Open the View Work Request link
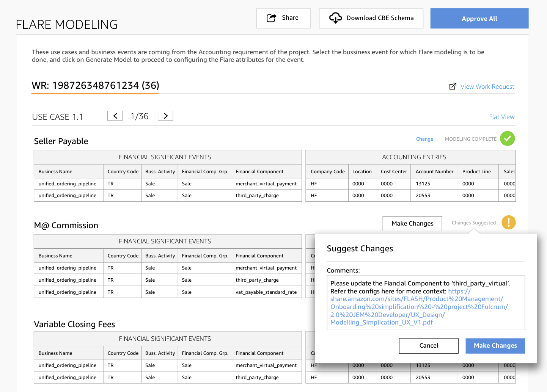This screenshot has width=547, height=392. [487, 86]
